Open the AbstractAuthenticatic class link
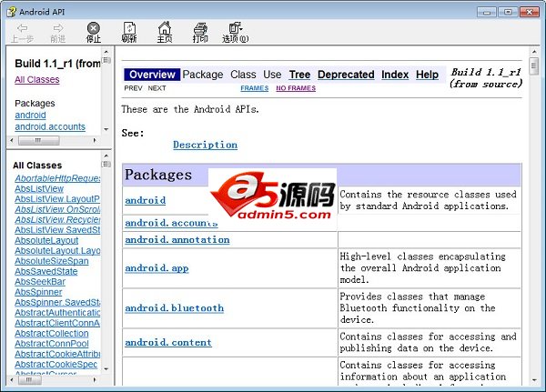 pyautogui.click(x=57, y=313)
